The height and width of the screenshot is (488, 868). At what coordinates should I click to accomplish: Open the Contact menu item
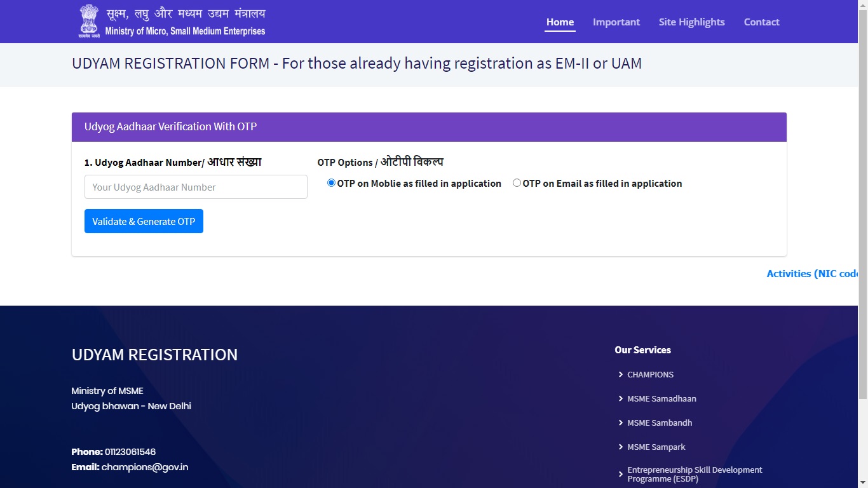761,22
